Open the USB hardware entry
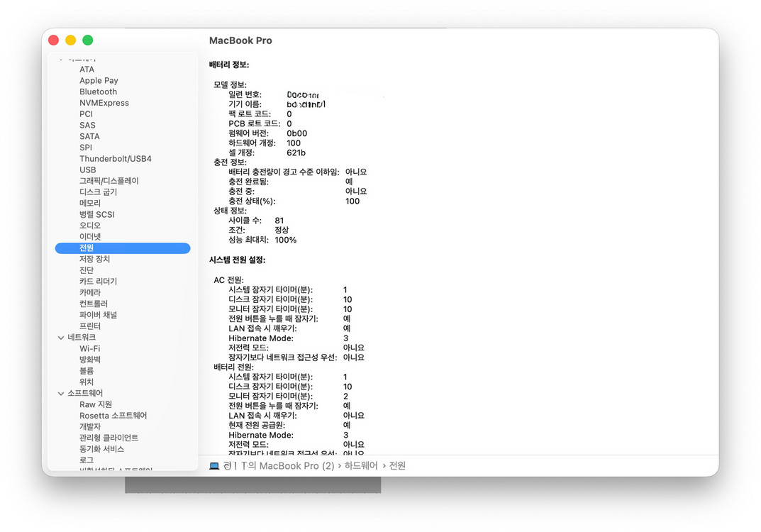Viewport: 761px width, 532px height. click(87, 170)
